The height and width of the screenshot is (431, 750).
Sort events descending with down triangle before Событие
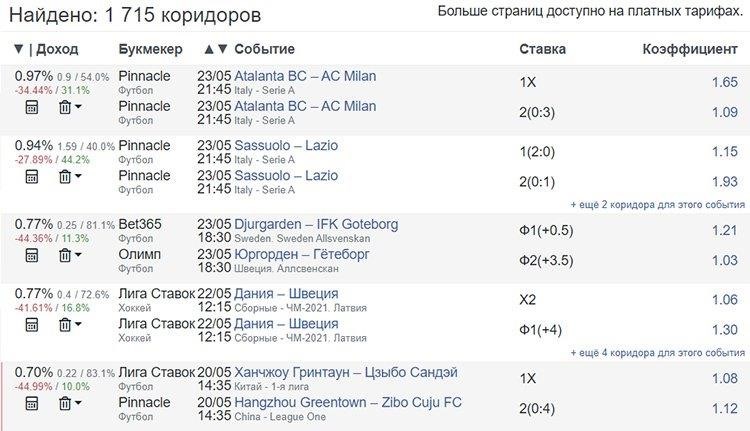click(222, 49)
